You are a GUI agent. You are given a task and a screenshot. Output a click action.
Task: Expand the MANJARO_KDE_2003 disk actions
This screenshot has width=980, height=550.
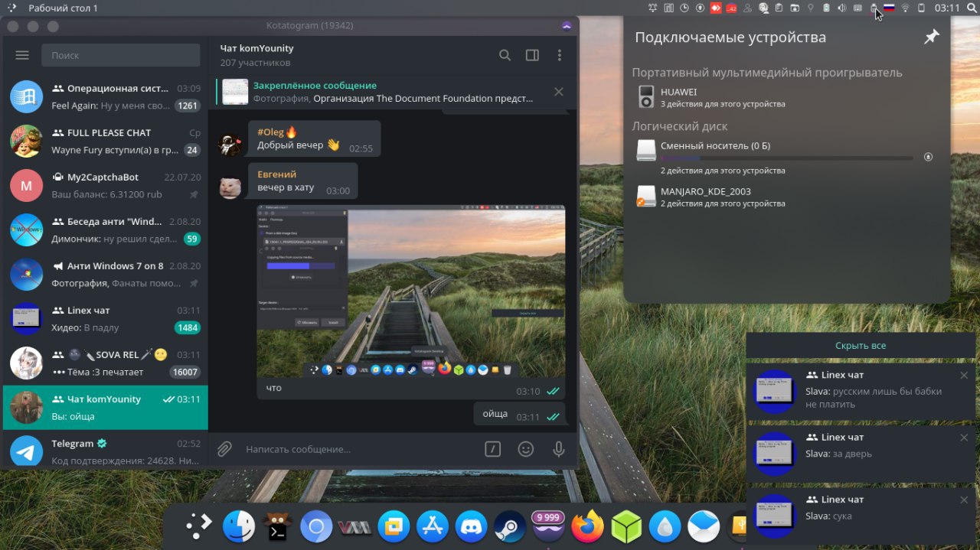click(x=789, y=197)
